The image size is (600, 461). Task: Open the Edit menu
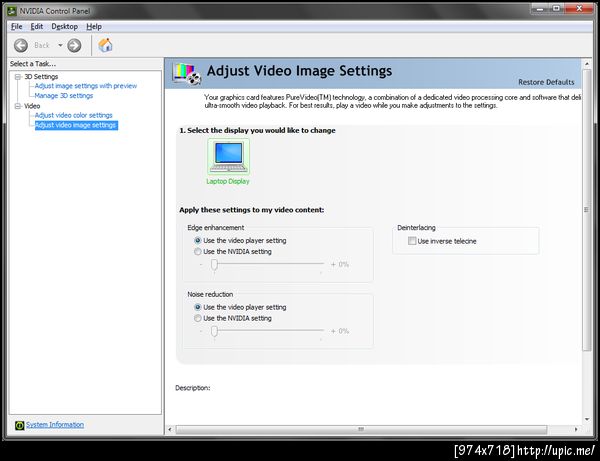point(37,26)
